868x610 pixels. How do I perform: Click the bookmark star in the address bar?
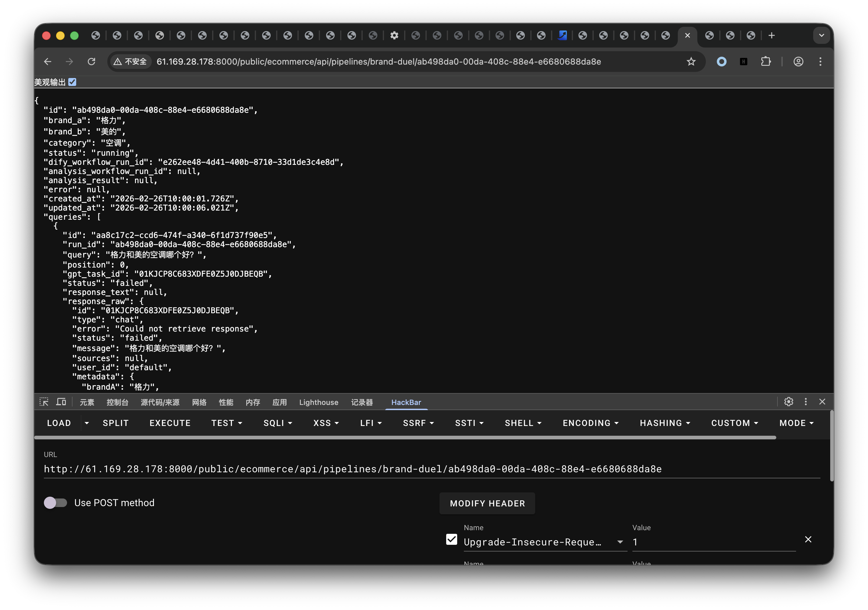692,61
